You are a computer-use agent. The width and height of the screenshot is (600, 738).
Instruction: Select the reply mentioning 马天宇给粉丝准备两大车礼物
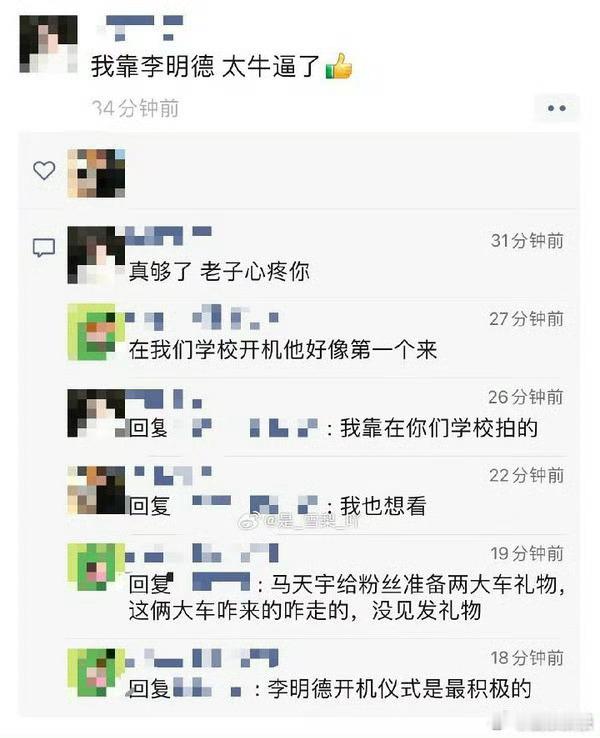point(347,597)
